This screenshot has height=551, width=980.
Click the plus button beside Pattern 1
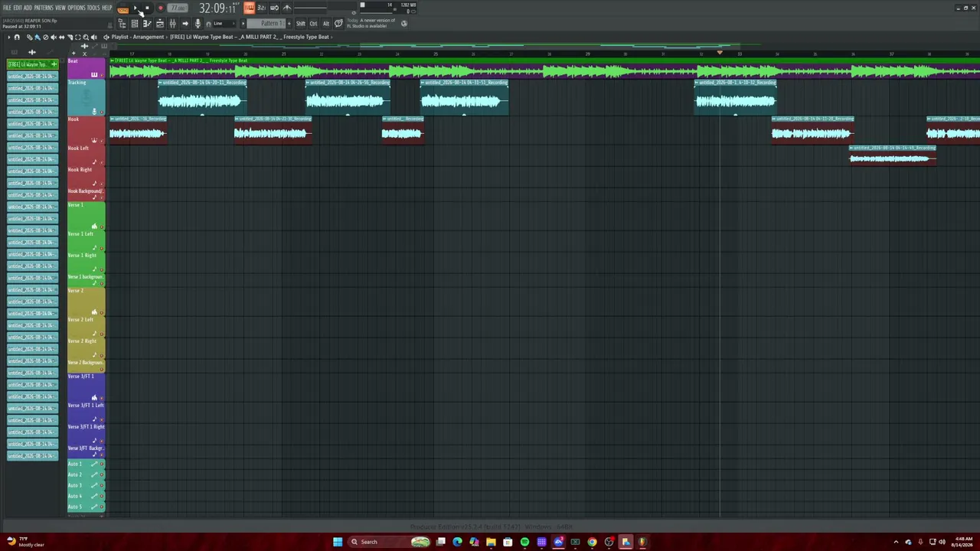click(x=289, y=24)
